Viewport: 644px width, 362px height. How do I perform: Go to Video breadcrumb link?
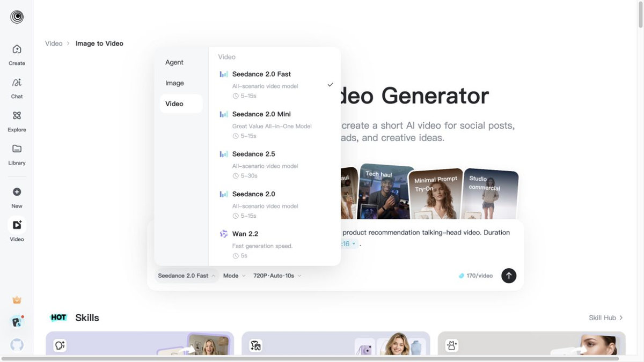(x=54, y=43)
